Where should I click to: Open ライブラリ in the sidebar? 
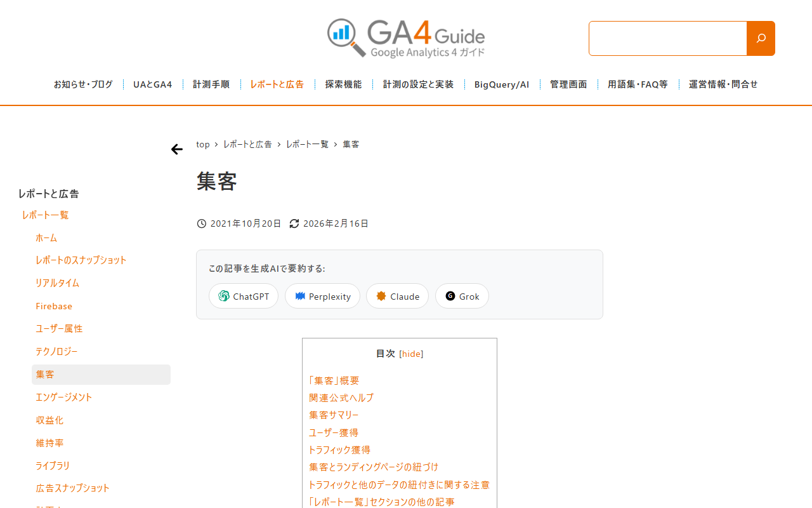pos(53,466)
